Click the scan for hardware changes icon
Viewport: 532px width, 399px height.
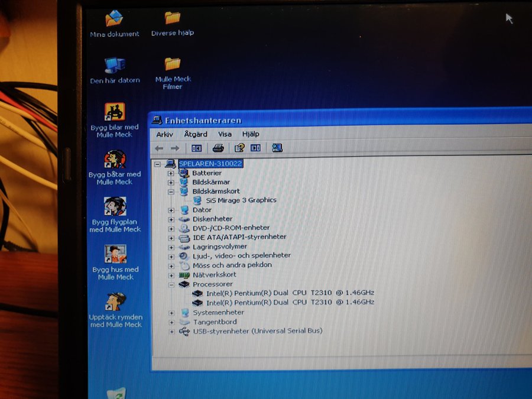(x=277, y=148)
